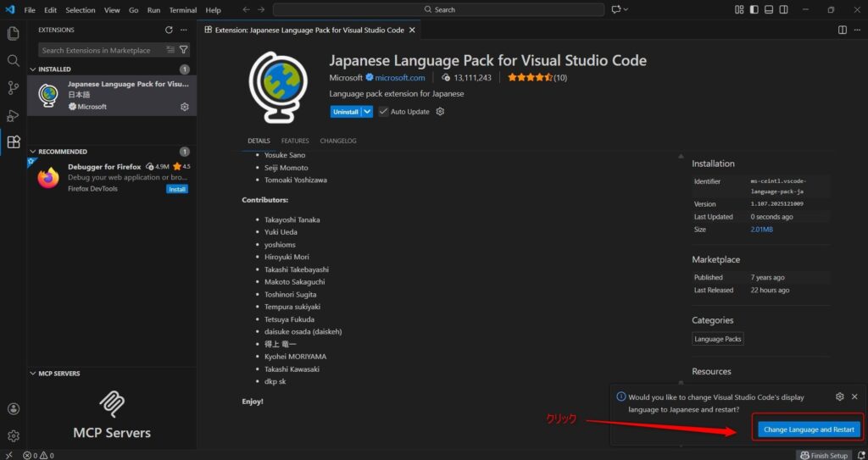Open the Uninstall dropdown arrow

367,111
